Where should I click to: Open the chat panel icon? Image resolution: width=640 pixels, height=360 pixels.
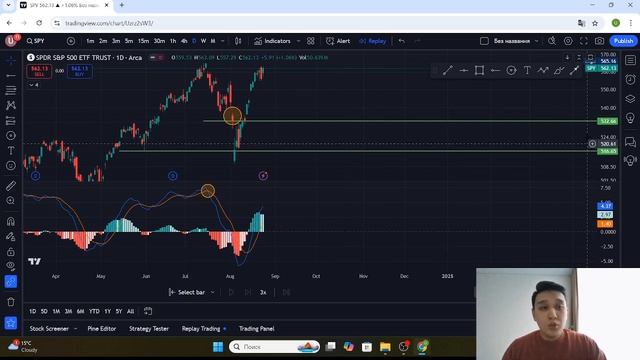630,142
